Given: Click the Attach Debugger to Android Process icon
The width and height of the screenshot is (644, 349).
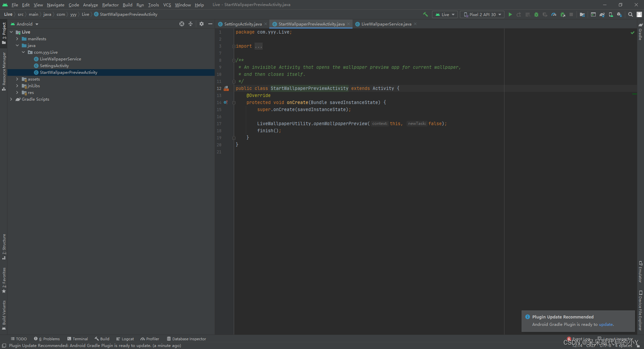Looking at the screenshot, I should [563, 14].
